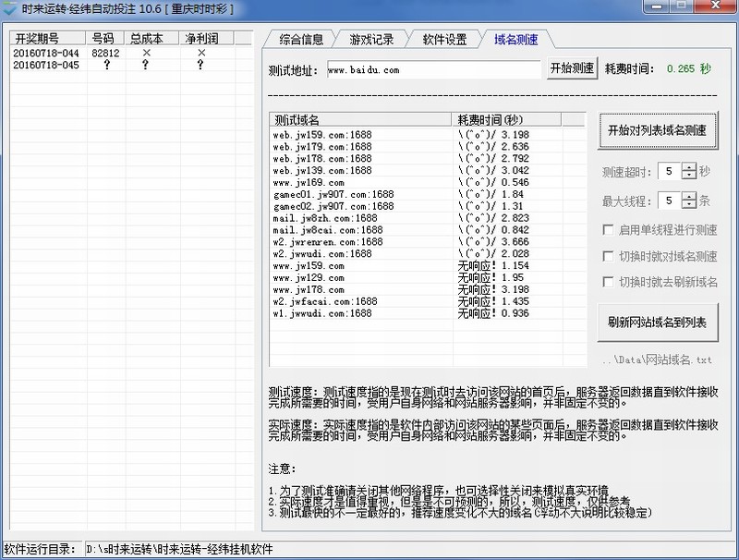The height and width of the screenshot is (560, 739).
Task: Select the 软件设置 tab
Action: point(444,40)
